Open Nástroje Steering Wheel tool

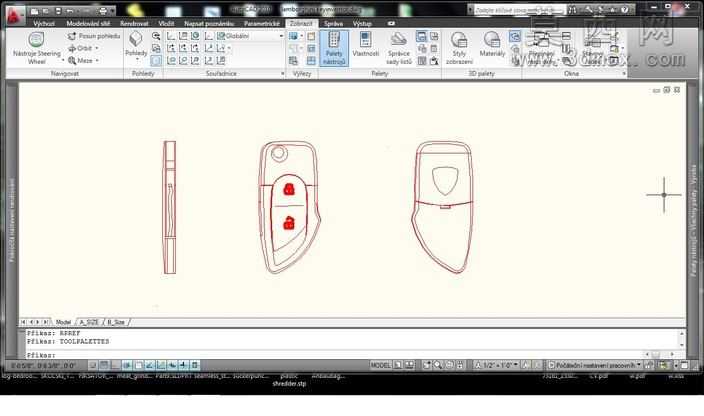[37, 48]
